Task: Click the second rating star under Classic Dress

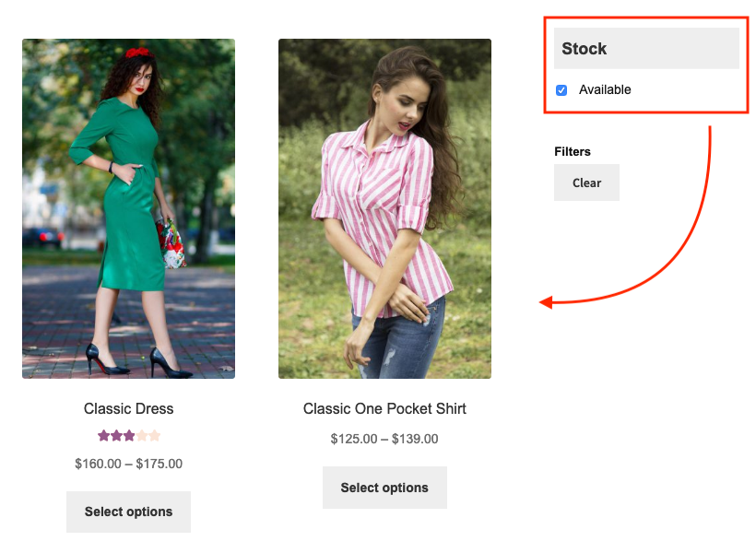Action: tap(116, 436)
